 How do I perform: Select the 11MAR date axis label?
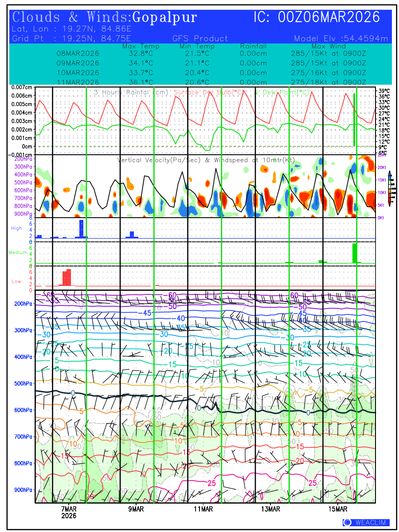tap(203, 509)
